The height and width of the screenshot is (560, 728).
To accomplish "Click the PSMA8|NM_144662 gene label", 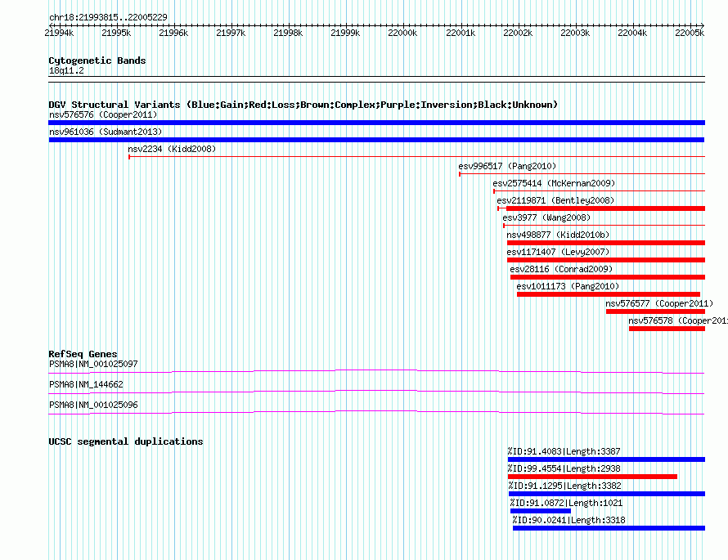I will click(x=86, y=384).
